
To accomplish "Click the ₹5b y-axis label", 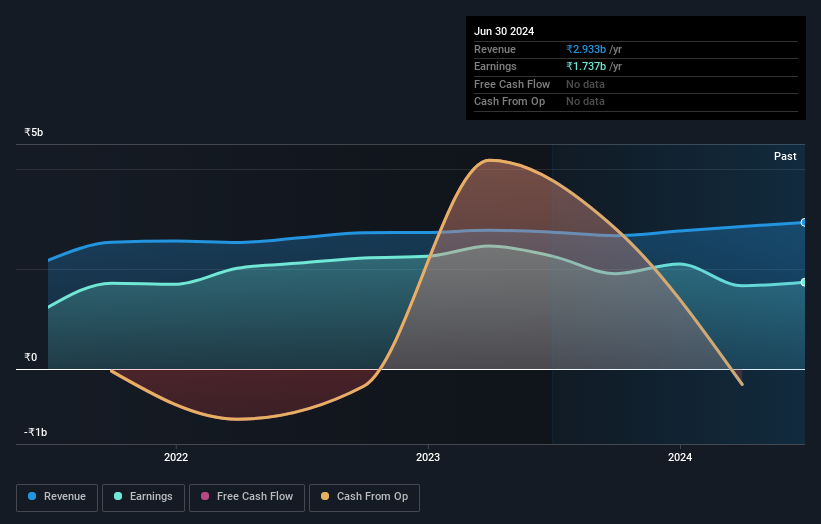I will click(x=34, y=132).
